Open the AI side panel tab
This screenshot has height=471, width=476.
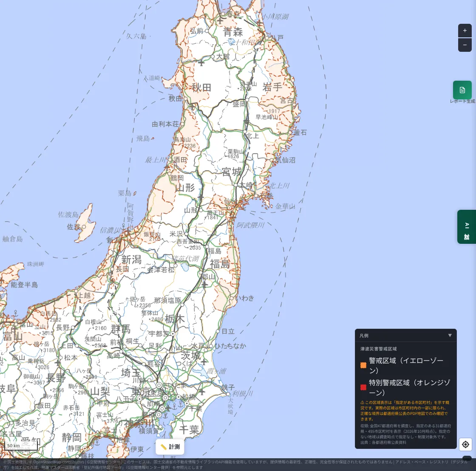point(467,226)
